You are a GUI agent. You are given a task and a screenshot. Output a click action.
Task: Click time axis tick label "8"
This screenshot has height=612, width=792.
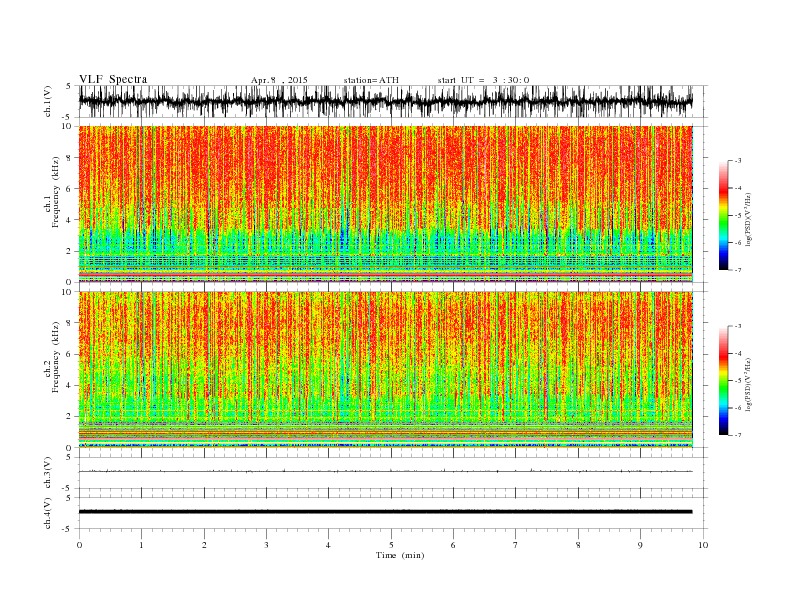[578, 545]
